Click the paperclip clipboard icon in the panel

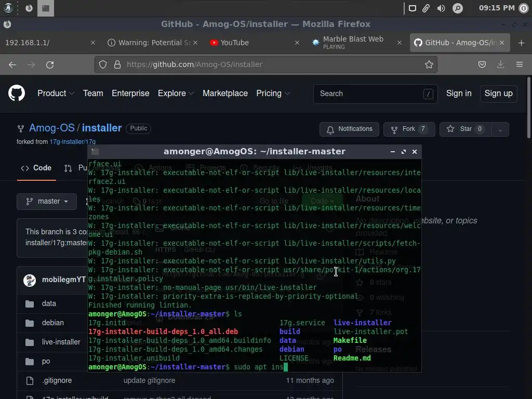pos(426,8)
